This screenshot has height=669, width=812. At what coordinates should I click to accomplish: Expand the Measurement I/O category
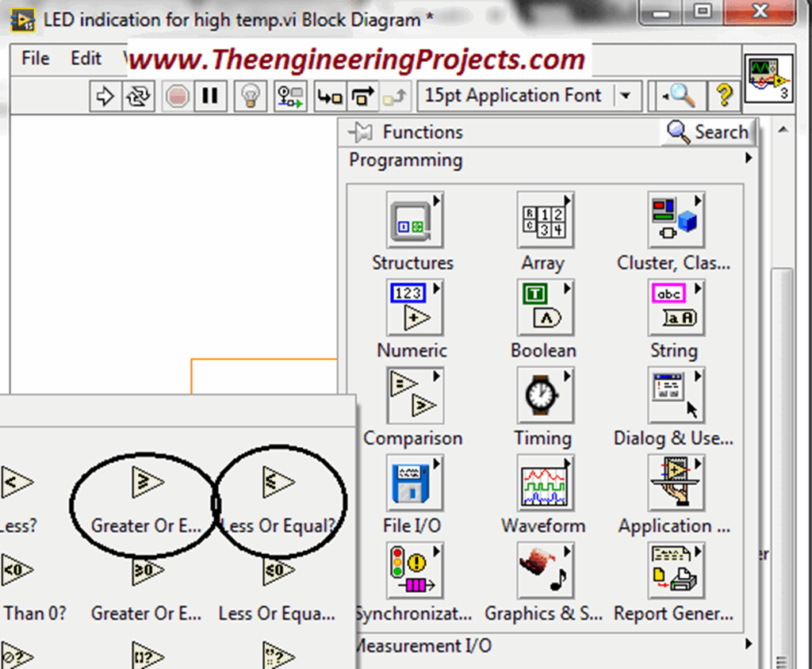tap(749, 644)
